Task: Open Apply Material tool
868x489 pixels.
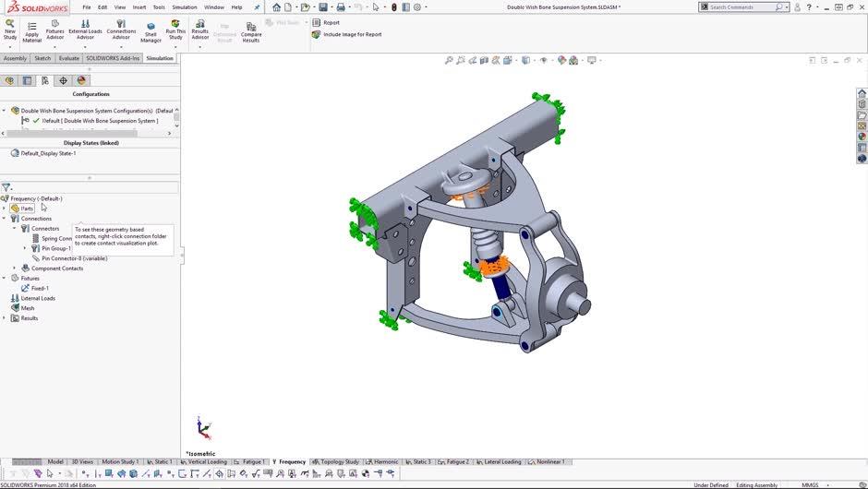Action: click(x=32, y=31)
